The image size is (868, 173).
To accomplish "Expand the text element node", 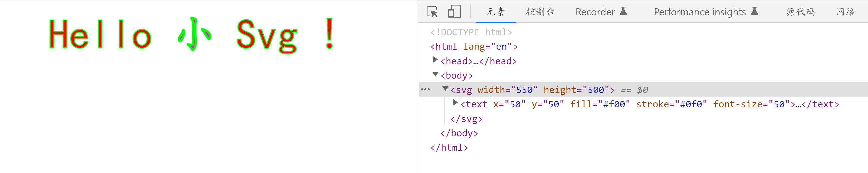I will 455,103.
